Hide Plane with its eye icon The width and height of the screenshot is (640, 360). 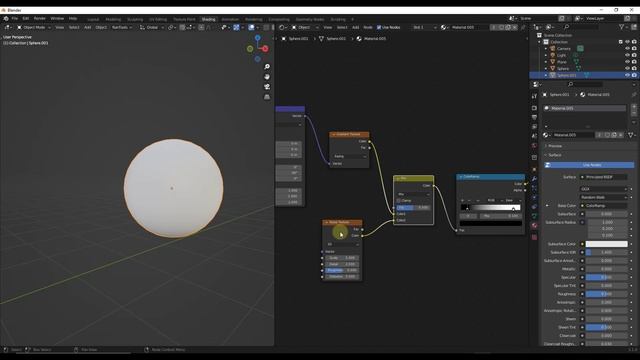point(627,62)
